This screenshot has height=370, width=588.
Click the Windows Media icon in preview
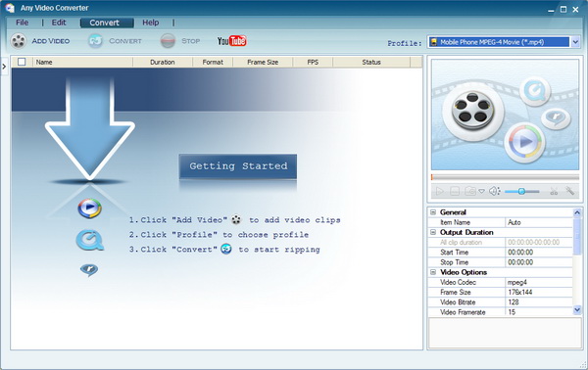point(524,142)
